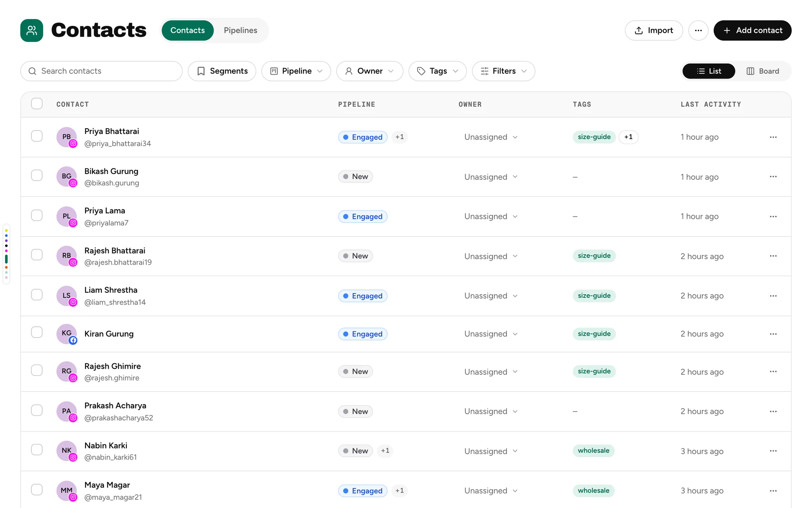Tick the select-all checkbox in table header
812x508 pixels.
click(x=37, y=104)
